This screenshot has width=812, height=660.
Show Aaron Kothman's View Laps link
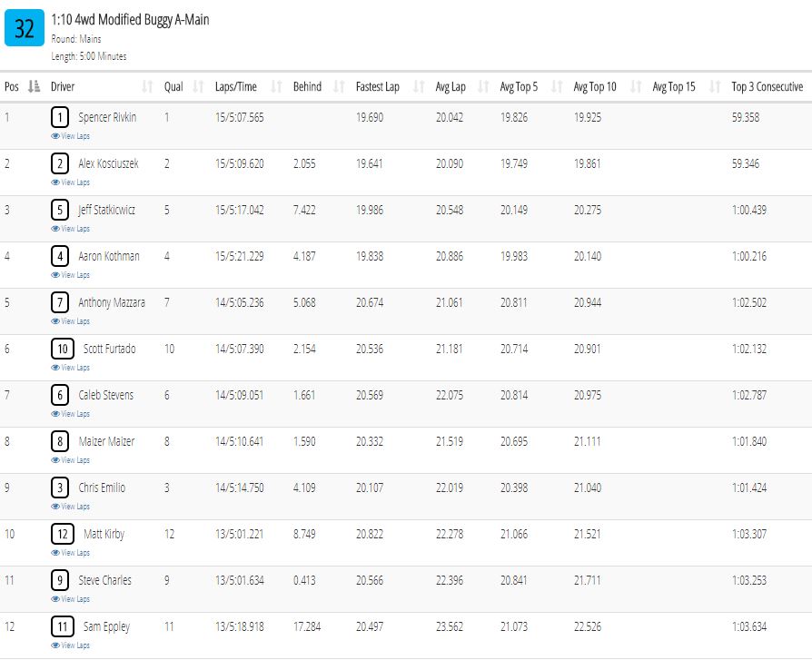71,275
